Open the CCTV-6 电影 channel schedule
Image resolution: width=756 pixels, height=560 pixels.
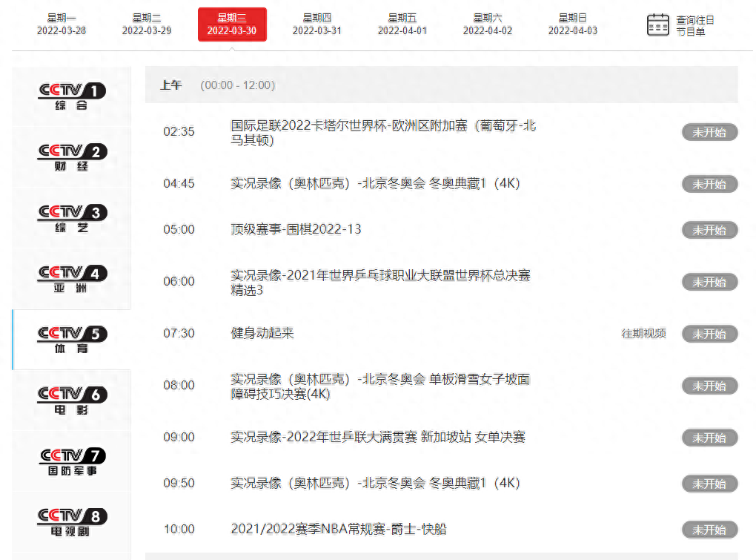click(x=70, y=400)
